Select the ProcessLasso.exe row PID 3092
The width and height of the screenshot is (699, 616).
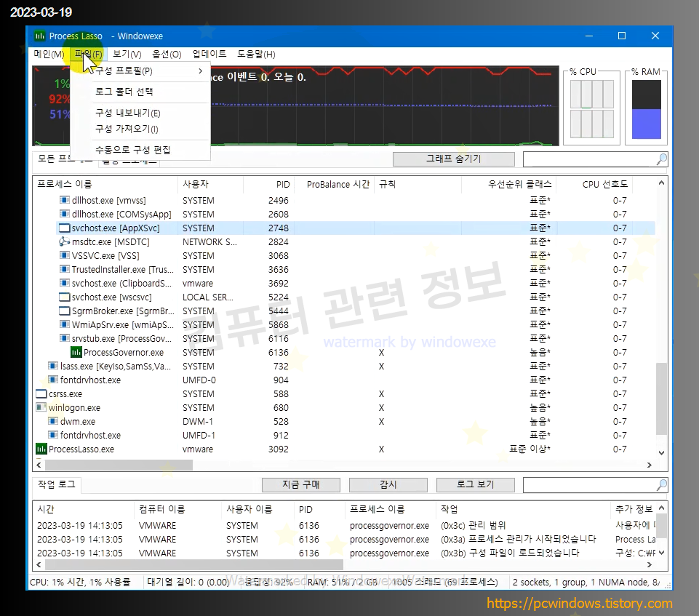(343, 449)
